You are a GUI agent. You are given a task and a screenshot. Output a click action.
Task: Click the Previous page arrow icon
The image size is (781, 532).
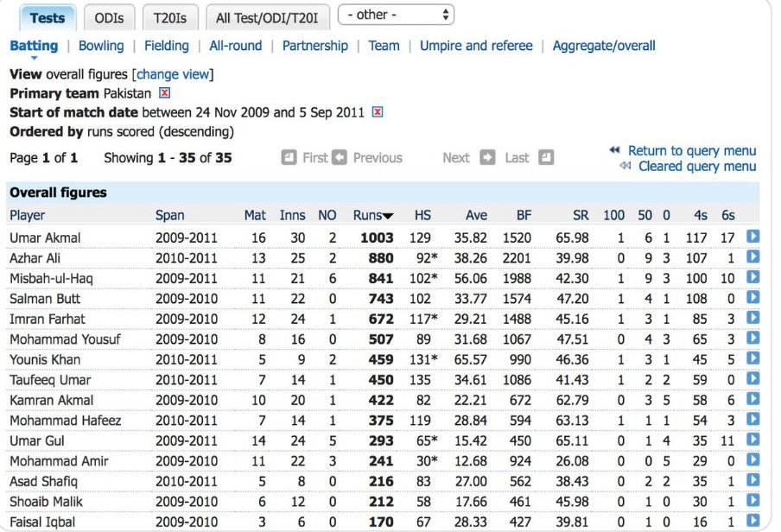click(x=340, y=157)
